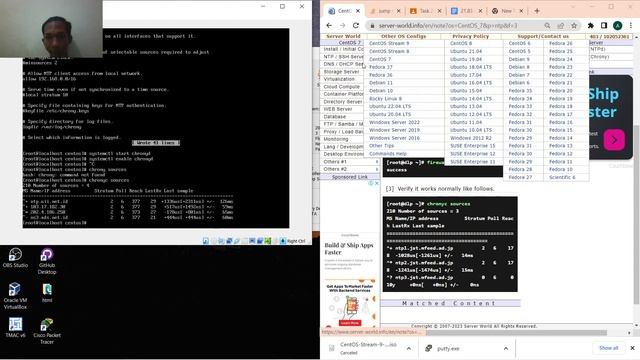640x360 pixels.
Task: Click WEB Server in sidebar menu
Action: pyautogui.click(x=338, y=109)
